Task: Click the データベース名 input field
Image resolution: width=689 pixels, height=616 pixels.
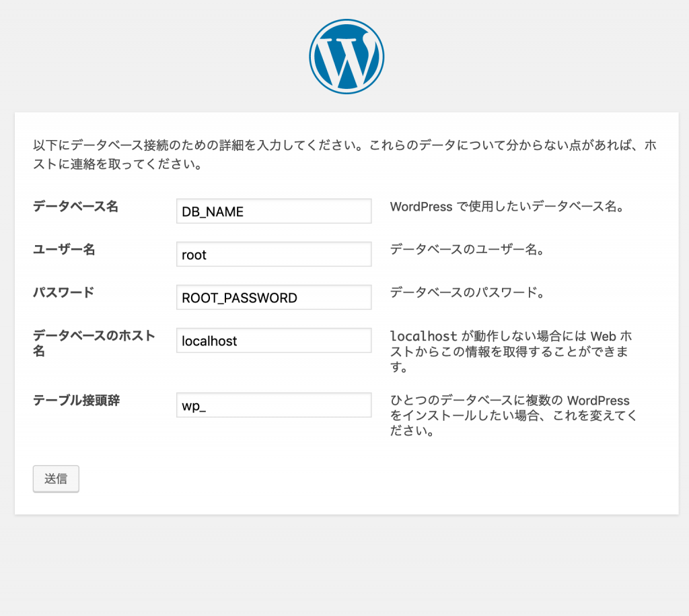Action: pos(274,211)
